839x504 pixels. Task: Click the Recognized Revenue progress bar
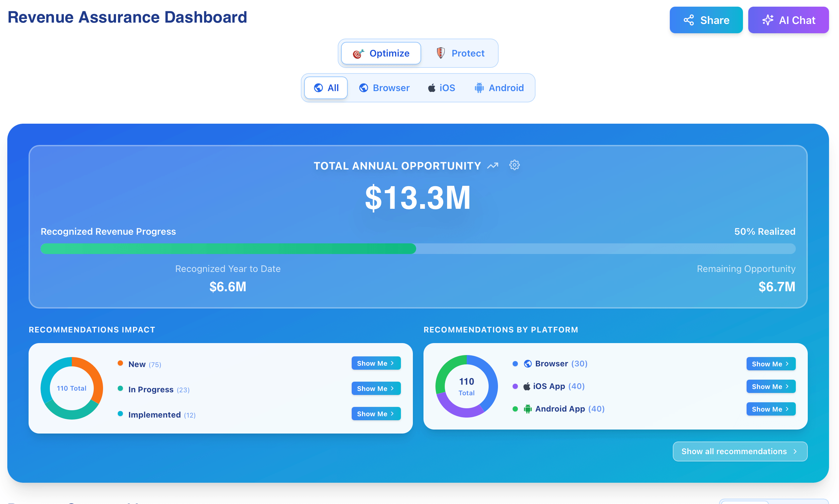pyautogui.click(x=418, y=249)
